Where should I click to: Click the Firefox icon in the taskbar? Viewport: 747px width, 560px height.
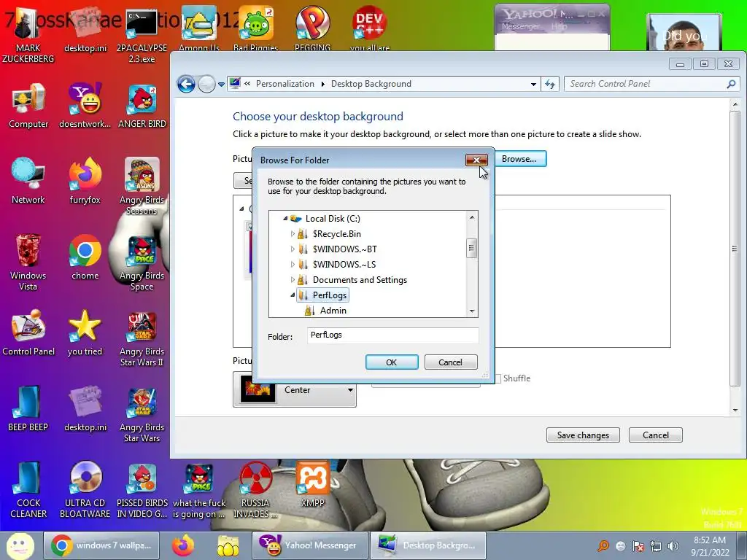click(x=183, y=545)
